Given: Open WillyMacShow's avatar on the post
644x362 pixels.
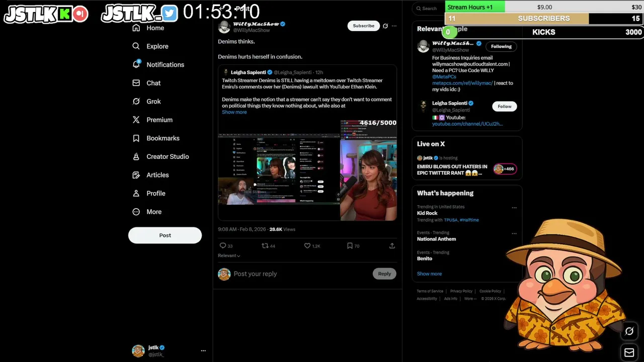Looking at the screenshot, I should 224,27.
